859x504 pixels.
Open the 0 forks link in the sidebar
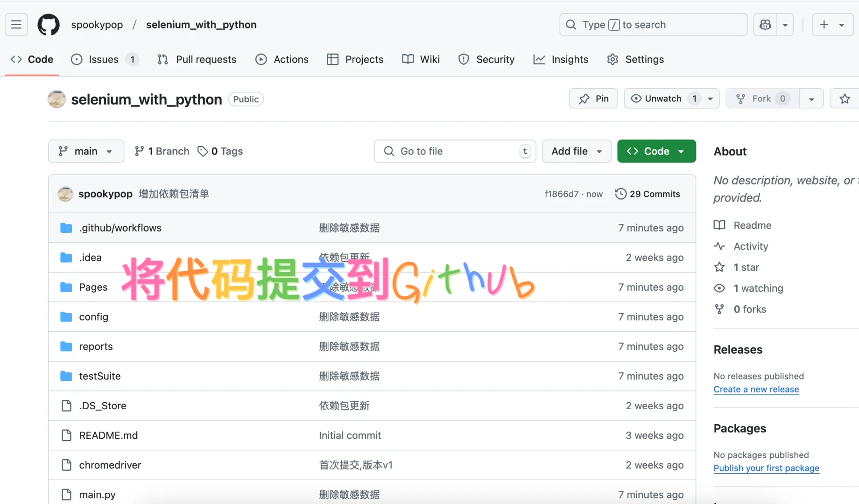tap(749, 309)
